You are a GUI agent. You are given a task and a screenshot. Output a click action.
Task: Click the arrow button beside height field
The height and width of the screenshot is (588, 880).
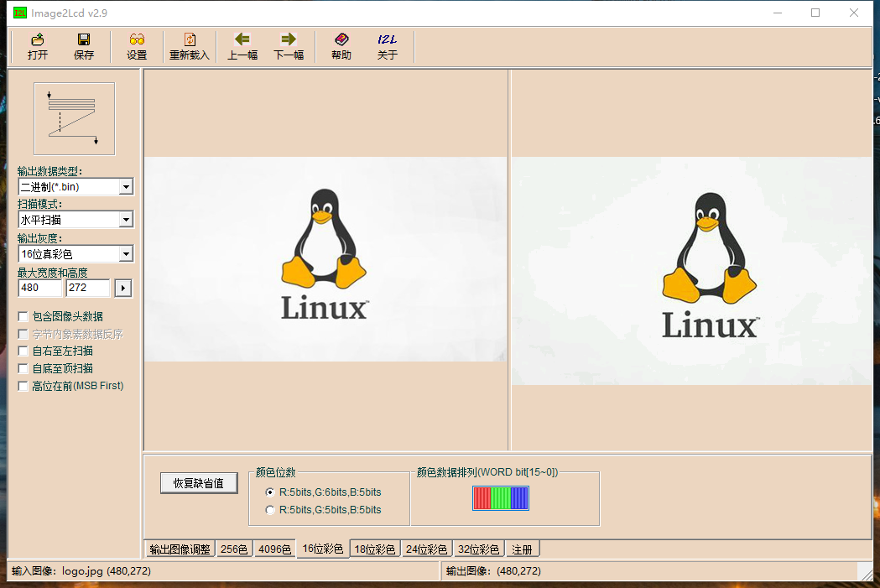122,288
